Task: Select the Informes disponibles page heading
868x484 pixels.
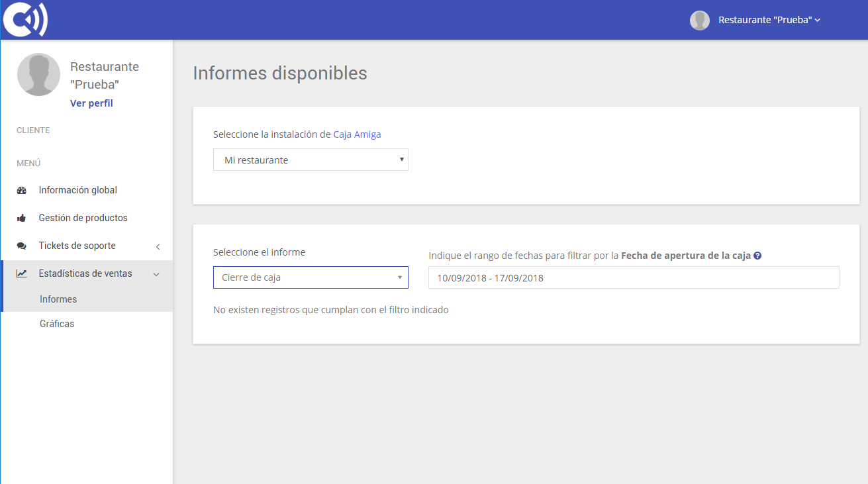Action: click(x=280, y=73)
